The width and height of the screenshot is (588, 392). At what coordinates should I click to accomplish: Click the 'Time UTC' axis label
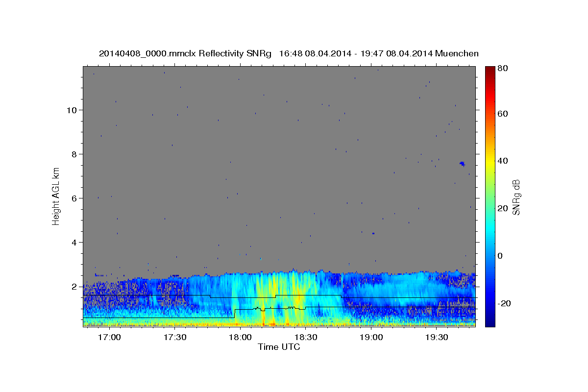(279, 347)
